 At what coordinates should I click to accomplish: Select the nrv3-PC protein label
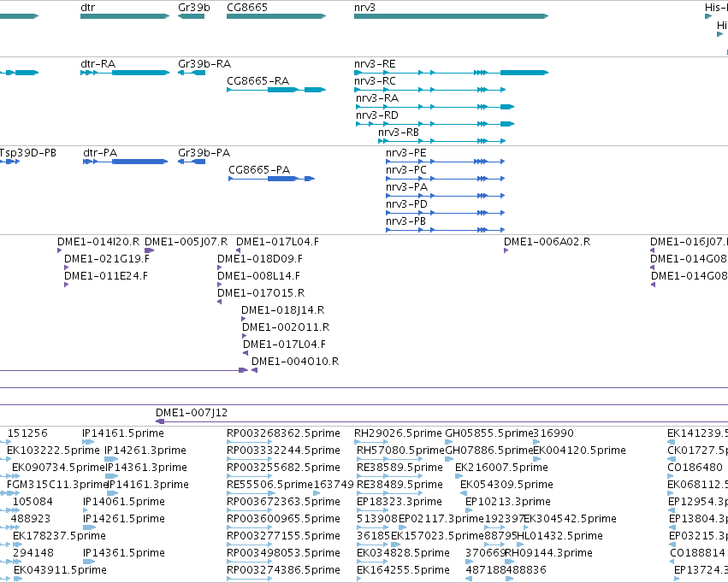(405, 170)
